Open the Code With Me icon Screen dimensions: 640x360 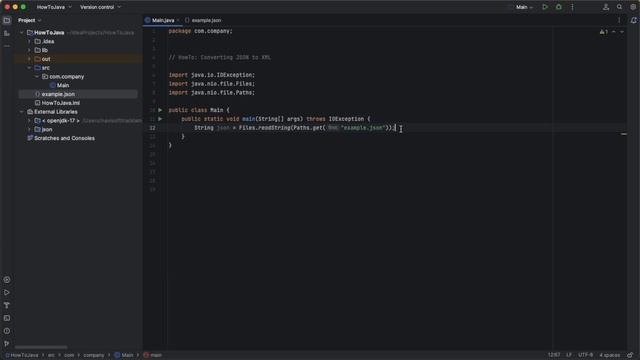point(606,7)
